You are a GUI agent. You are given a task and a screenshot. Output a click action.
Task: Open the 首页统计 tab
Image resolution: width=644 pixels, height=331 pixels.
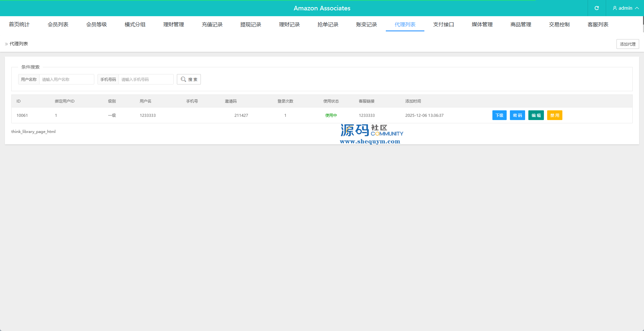point(19,25)
